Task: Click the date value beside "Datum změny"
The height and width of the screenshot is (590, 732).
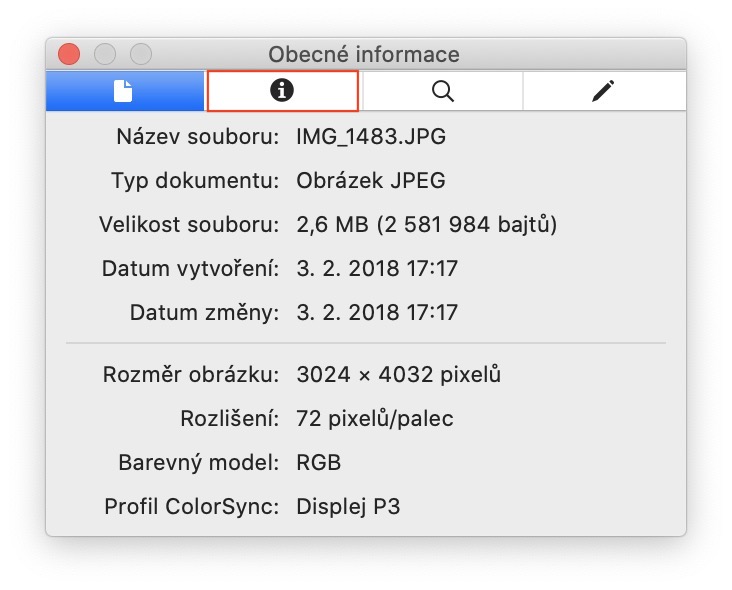Action: (377, 313)
